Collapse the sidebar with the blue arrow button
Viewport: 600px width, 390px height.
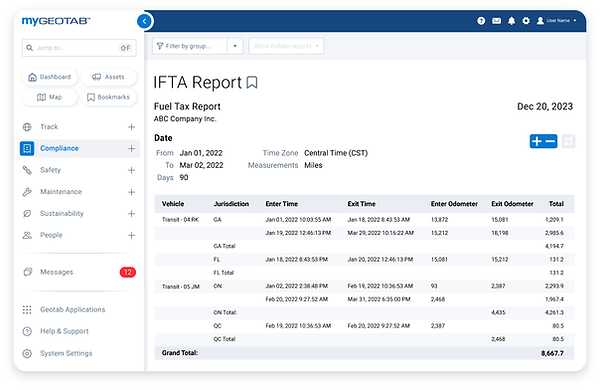click(x=144, y=21)
